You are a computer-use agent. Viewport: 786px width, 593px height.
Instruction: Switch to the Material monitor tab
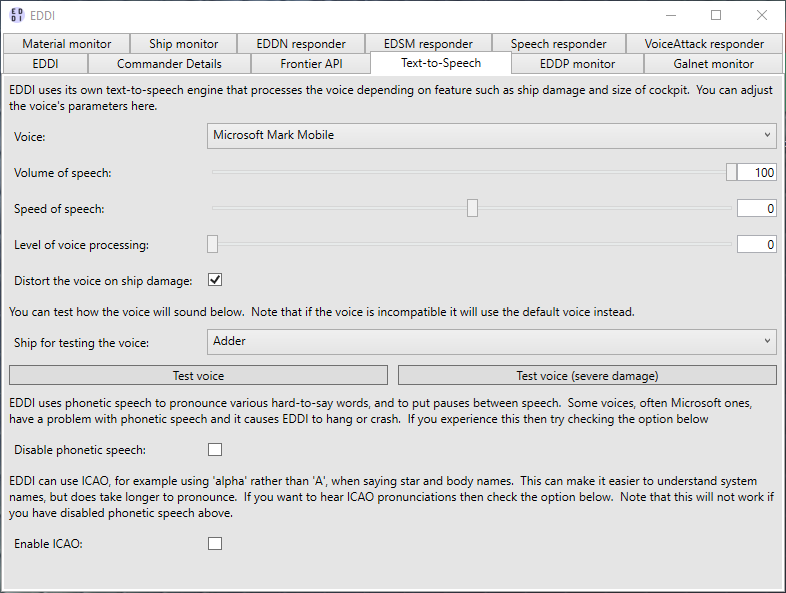pos(66,44)
